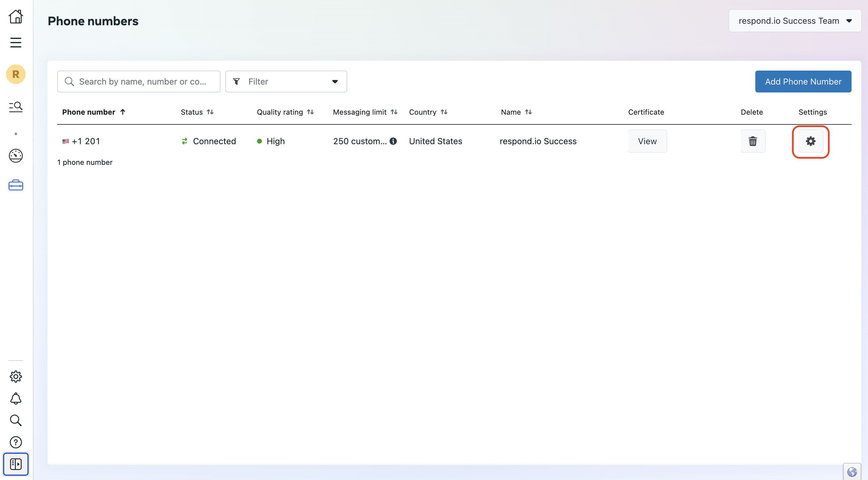Delete the +1 201 phone number
This screenshot has width=868, height=480.
click(x=753, y=141)
